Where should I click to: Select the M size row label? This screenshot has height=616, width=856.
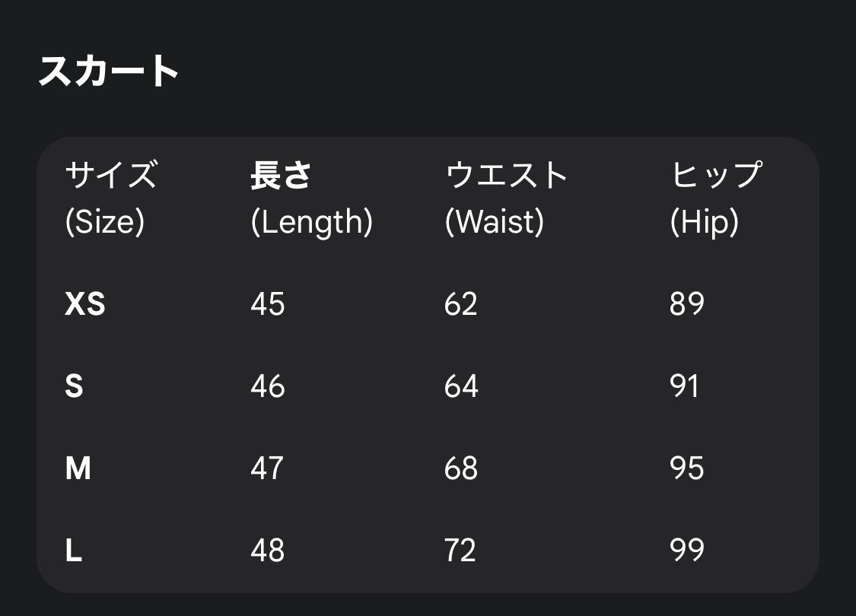tap(78, 468)
